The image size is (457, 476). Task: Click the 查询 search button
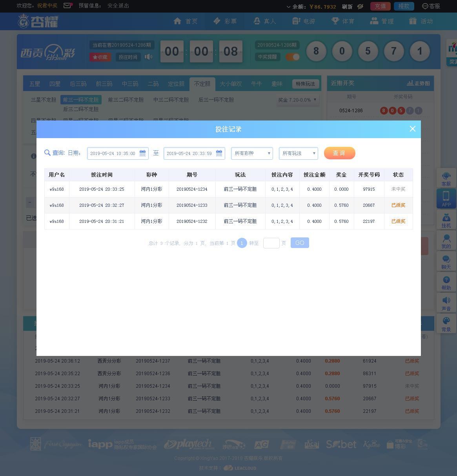(340, 153)
